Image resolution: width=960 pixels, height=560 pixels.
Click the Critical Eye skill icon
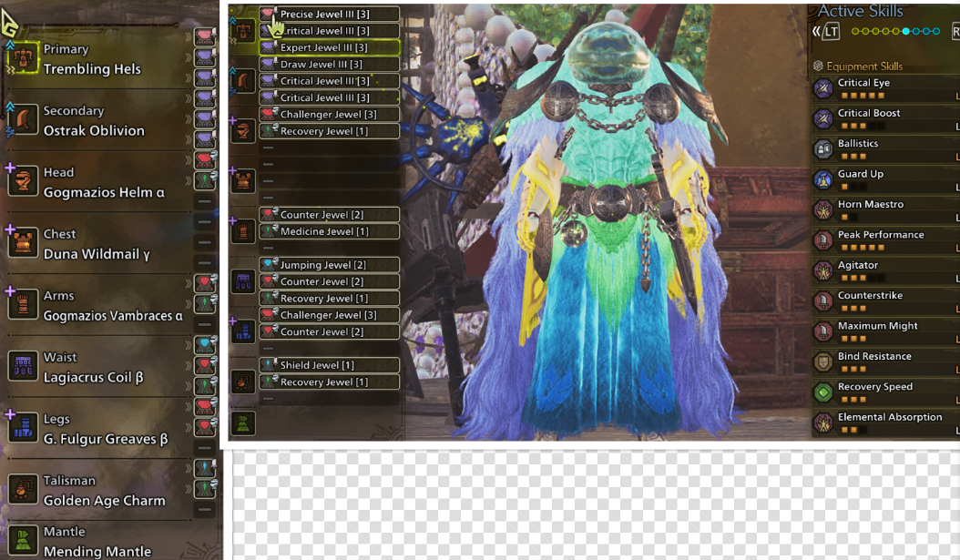pyautogui.click(x=822, y=88)
